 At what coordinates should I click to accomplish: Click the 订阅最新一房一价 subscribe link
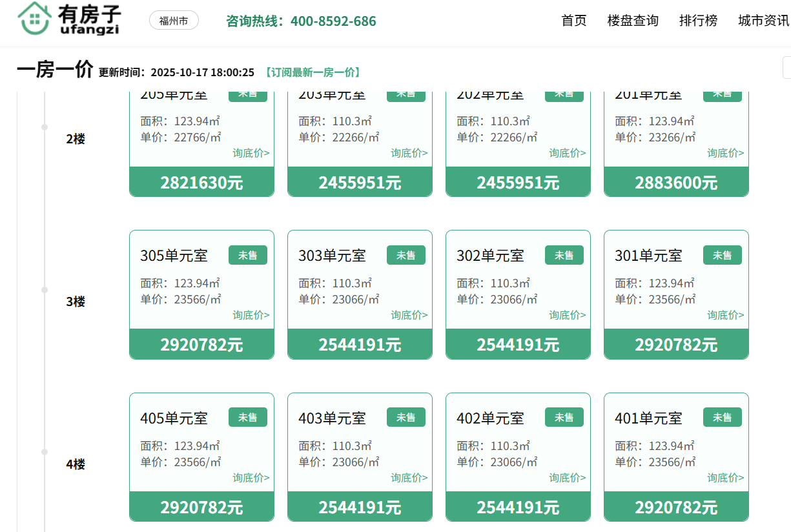(x=312, y=72)
